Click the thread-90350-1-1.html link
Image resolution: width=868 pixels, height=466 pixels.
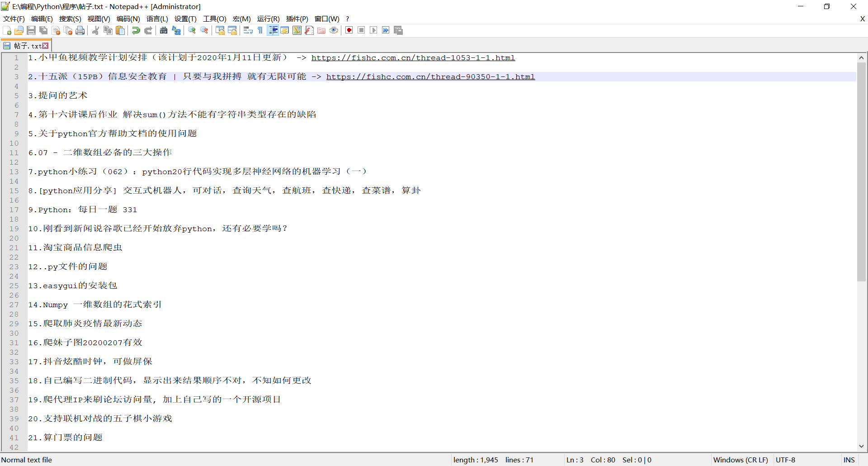[430, 77]
